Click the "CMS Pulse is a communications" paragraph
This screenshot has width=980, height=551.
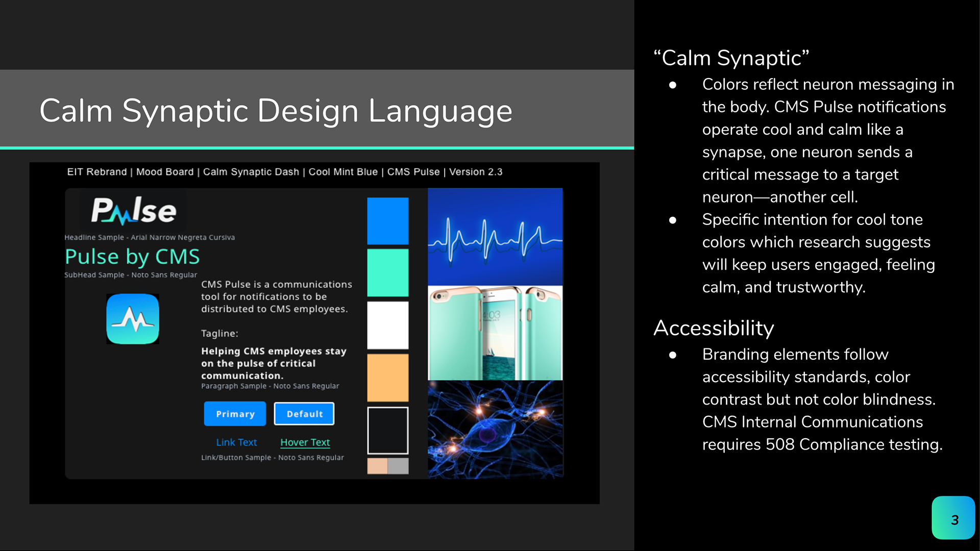click(x=277, y=296)
